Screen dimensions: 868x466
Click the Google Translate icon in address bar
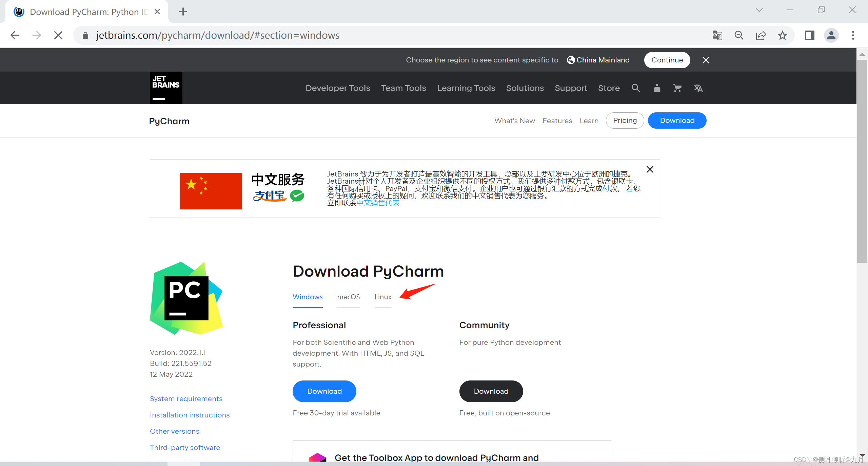(717, 35)
